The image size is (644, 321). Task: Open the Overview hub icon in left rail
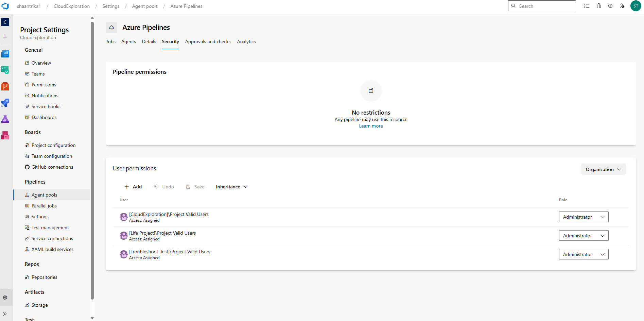5,53
